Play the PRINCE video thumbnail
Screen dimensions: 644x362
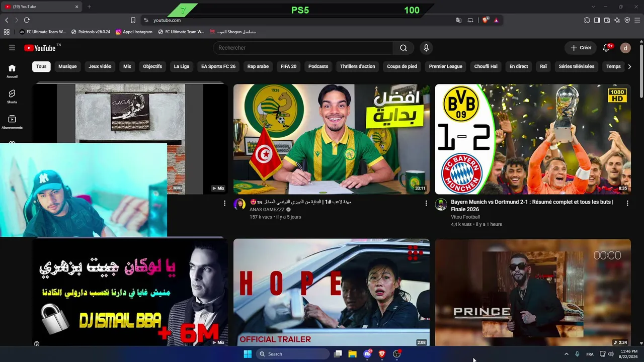tap(533, 292)
